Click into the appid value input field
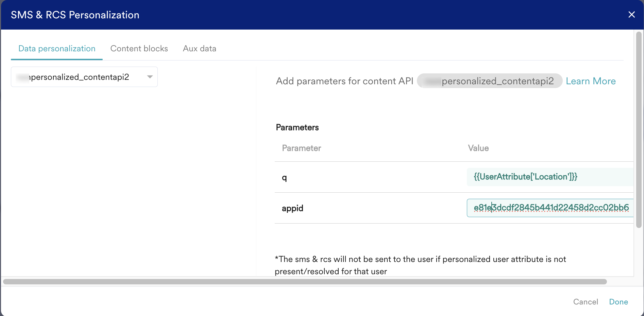644x316 pixels. tap(551, 208)
